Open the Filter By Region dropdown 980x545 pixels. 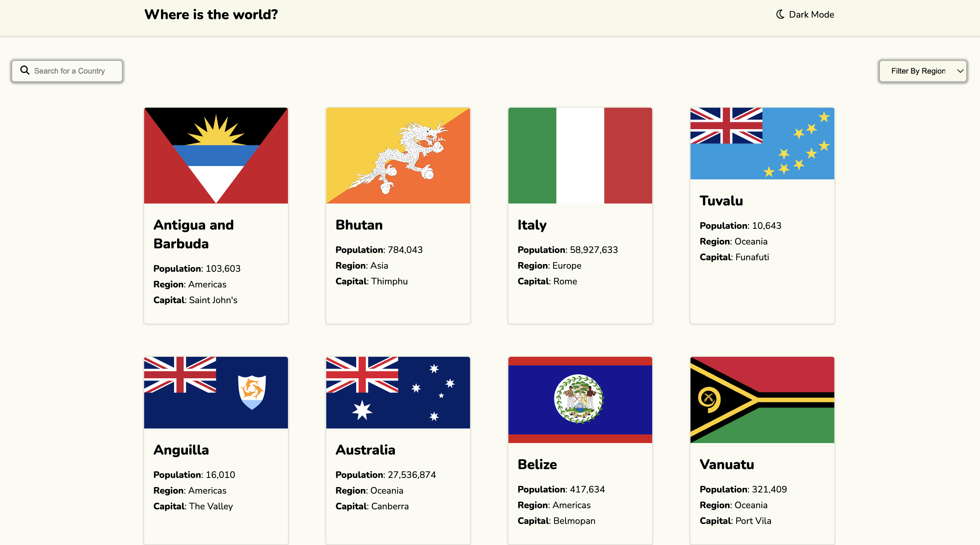coord(923,71)
